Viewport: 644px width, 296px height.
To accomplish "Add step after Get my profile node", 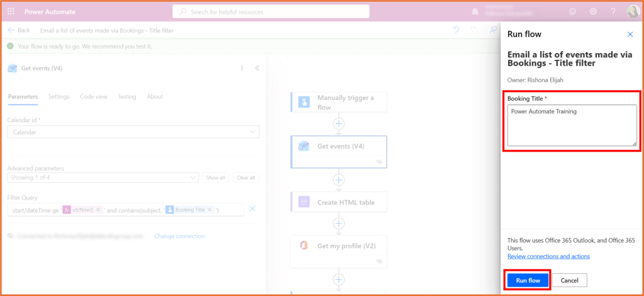I will tap(339, 280).
